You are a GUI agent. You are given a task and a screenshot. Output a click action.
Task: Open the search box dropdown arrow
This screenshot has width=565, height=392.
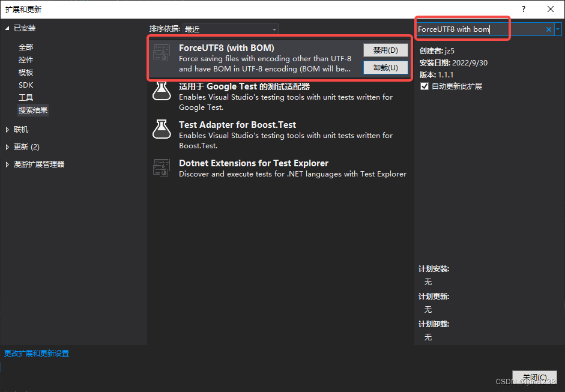(x=558, y=29)
